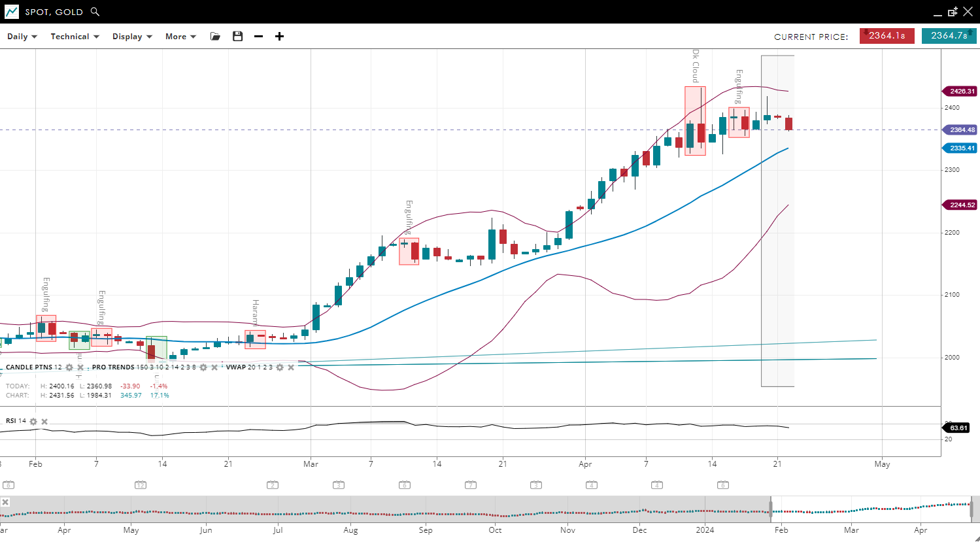
Task: Open the Technical indicators dropdown
Action: click(75, 37)
